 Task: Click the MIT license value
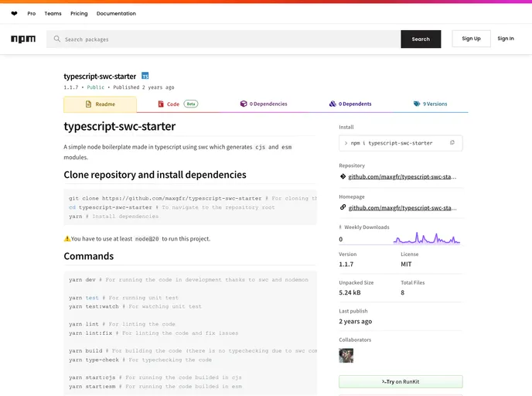click(406, 264)
